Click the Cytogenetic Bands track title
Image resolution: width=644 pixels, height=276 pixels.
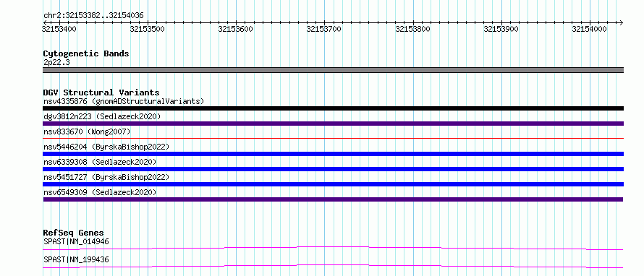pyautogui.click(x=86, y=53)
